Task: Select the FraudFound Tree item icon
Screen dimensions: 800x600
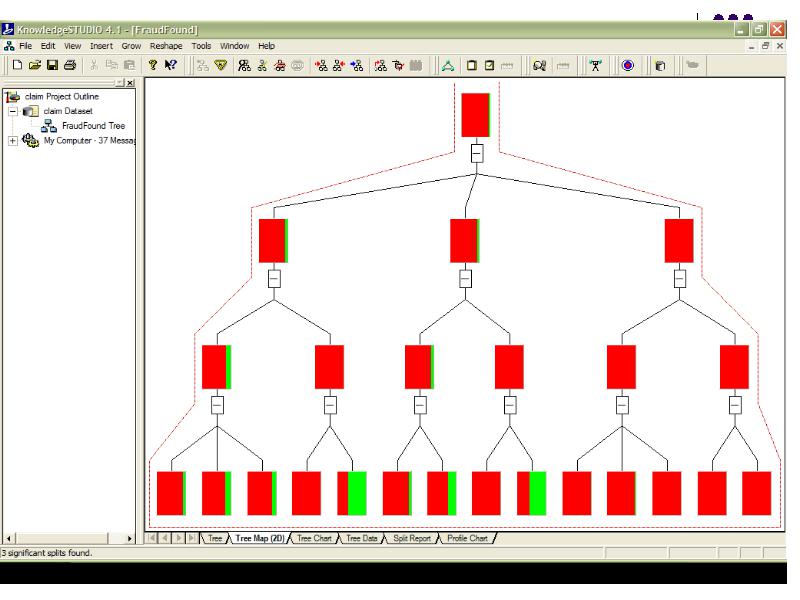Action: [x=49, y=126]
